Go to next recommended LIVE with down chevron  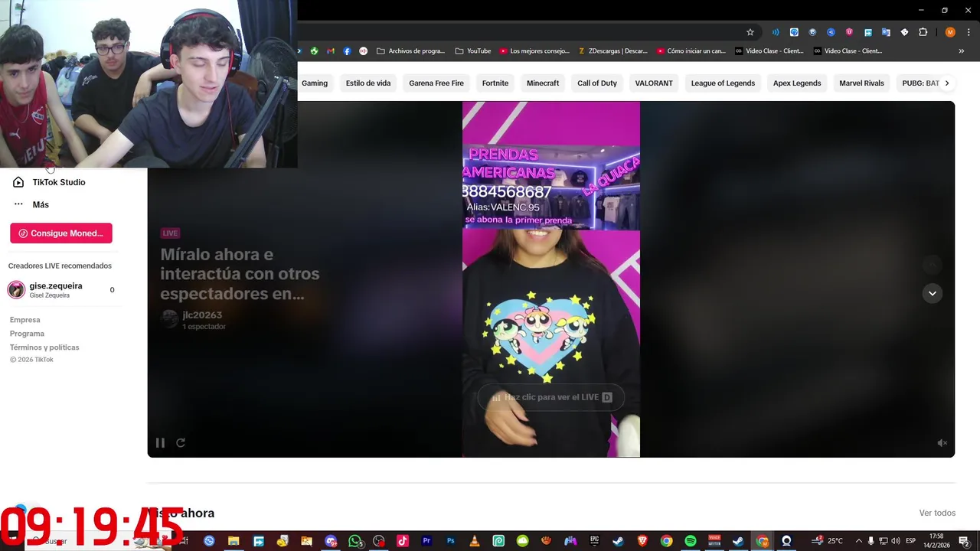[932, 293]
